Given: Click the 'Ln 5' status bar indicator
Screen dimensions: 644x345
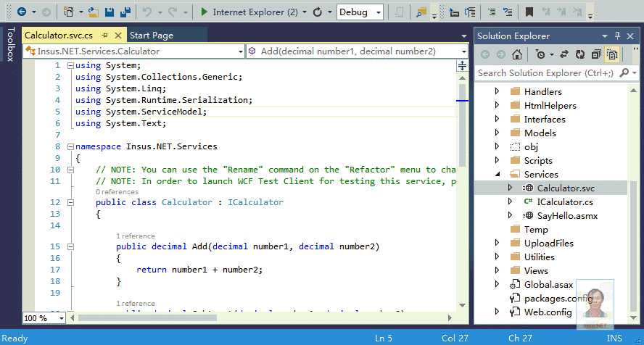Looking at the screenshot, I should pyautogui.click(x=384, y=338).
